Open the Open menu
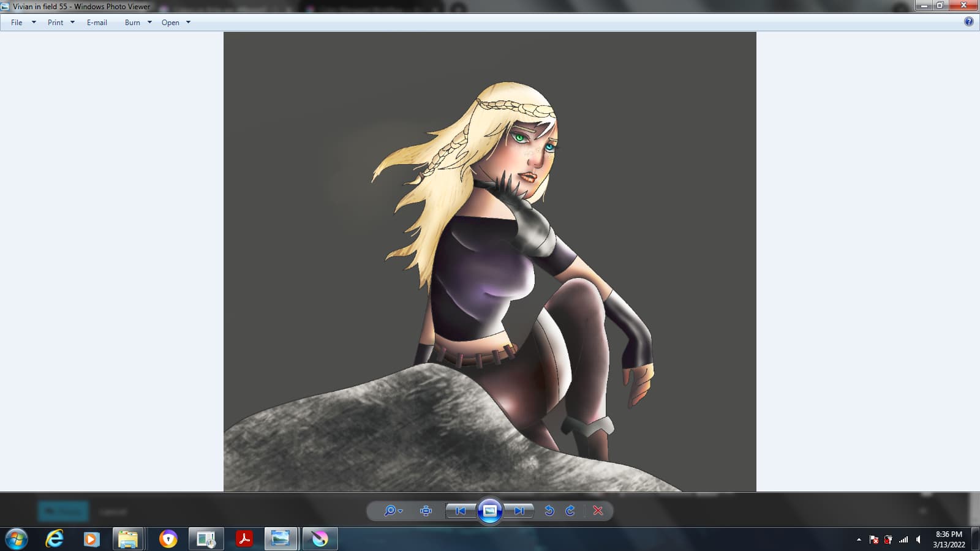Image resolution: width=980 pixels, height=551 pixels. point(170,23)
